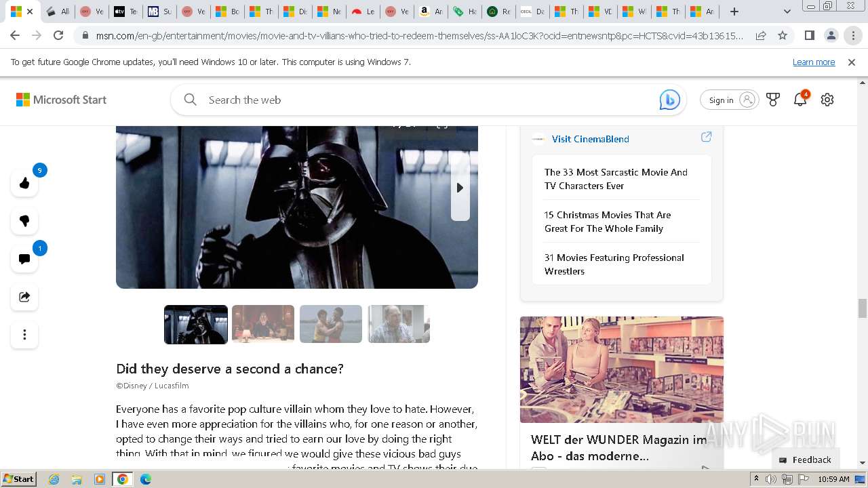Switch to the Apple TV tab
The image size is (868, 488).
(126, 12)
